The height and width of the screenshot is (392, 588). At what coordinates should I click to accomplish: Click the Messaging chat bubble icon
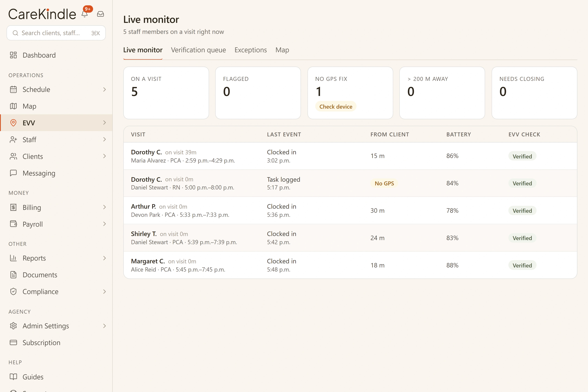[x=13, y=173]
